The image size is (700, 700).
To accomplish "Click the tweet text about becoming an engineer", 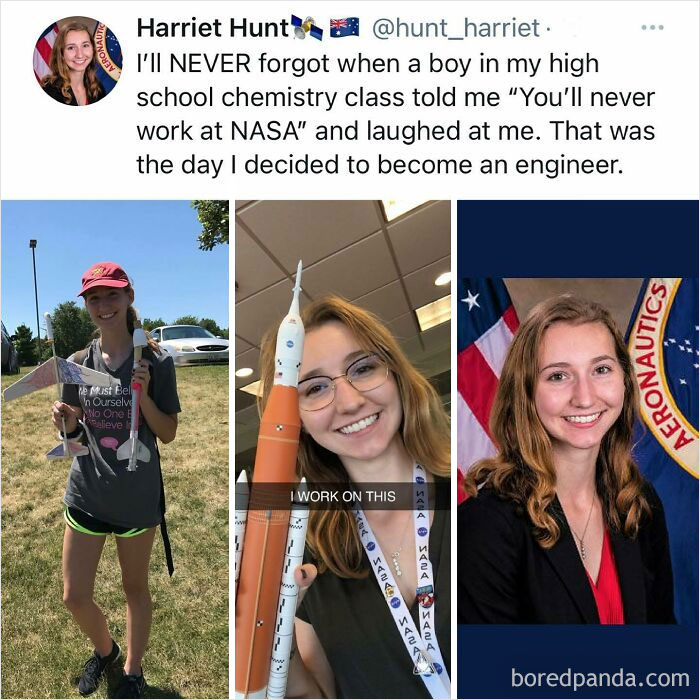I will (x=396, y=114).
